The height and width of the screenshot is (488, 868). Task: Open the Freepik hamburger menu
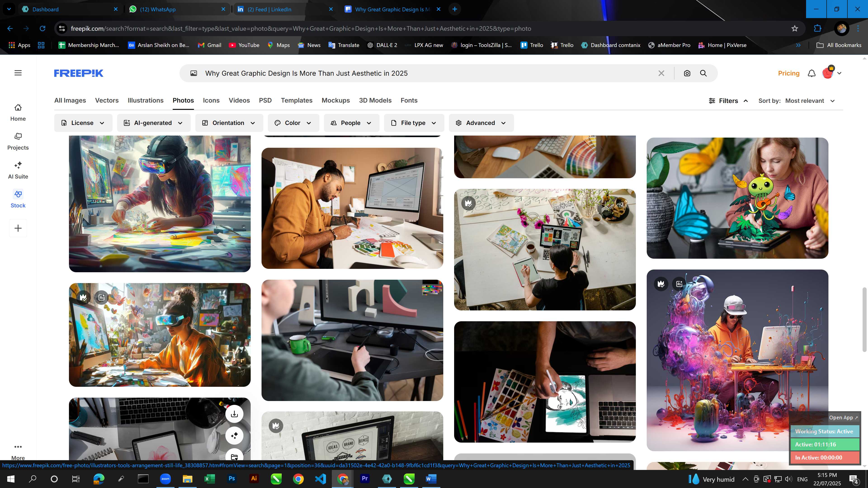pos(18,73)
